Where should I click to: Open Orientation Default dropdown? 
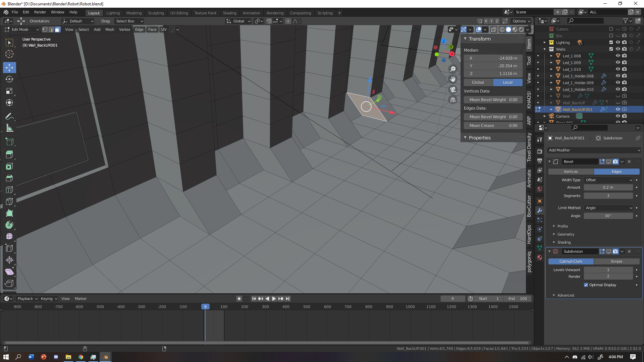[x=78, y=21]
